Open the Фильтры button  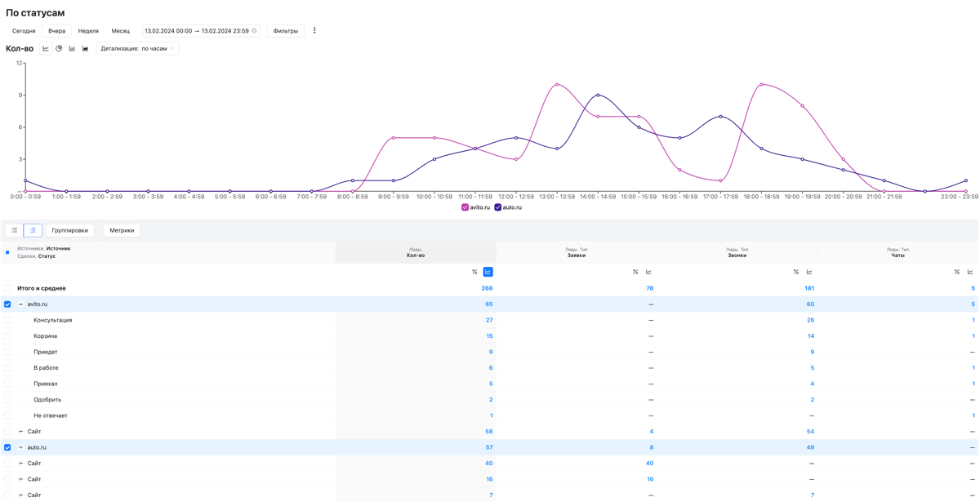[285, 31]
